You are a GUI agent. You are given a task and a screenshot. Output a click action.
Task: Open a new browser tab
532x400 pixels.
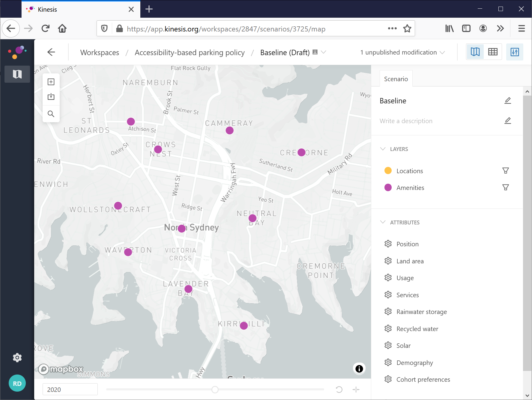point(149,9)
